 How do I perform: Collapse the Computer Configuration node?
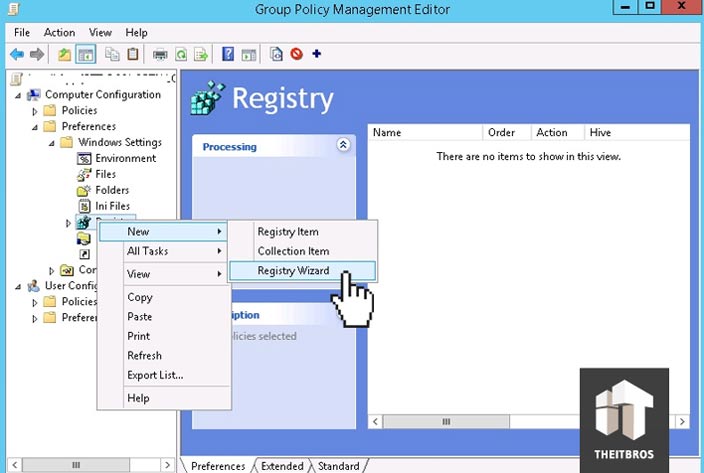(18, 95)
